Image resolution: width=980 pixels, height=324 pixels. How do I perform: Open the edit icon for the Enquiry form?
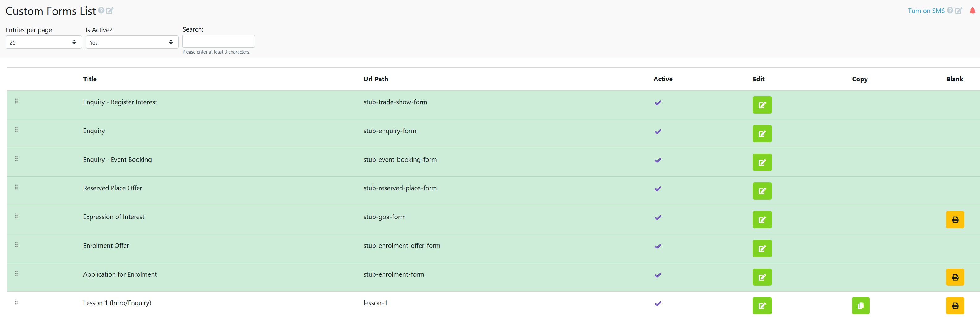pyautogui.click(x=762, y=134)
